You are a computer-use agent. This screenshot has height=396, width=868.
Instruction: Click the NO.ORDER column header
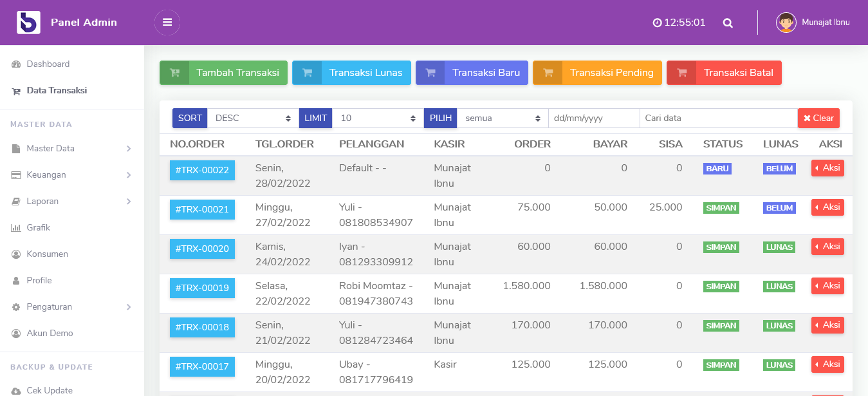(x=197, y=144)
